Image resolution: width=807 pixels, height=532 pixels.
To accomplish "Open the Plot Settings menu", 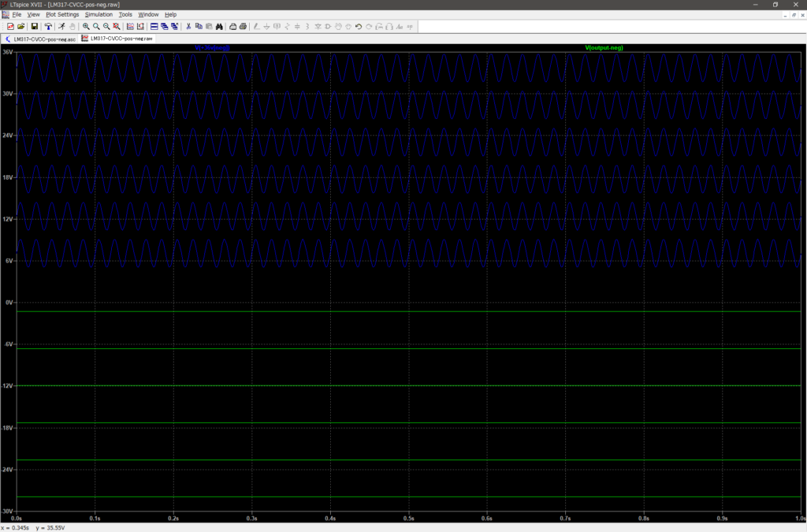I will tap(62, 14).
